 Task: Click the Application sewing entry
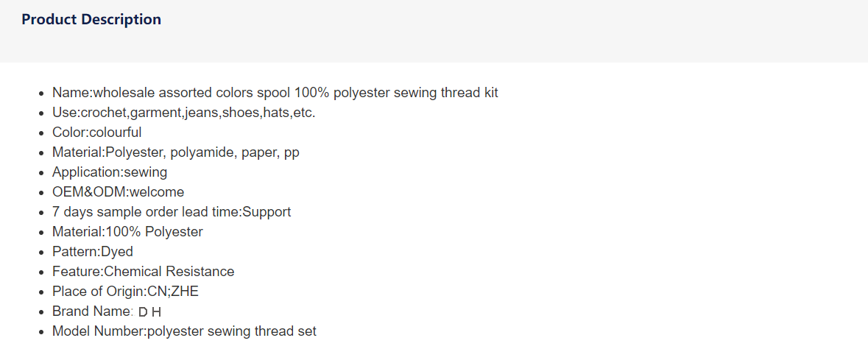(110, 172)
